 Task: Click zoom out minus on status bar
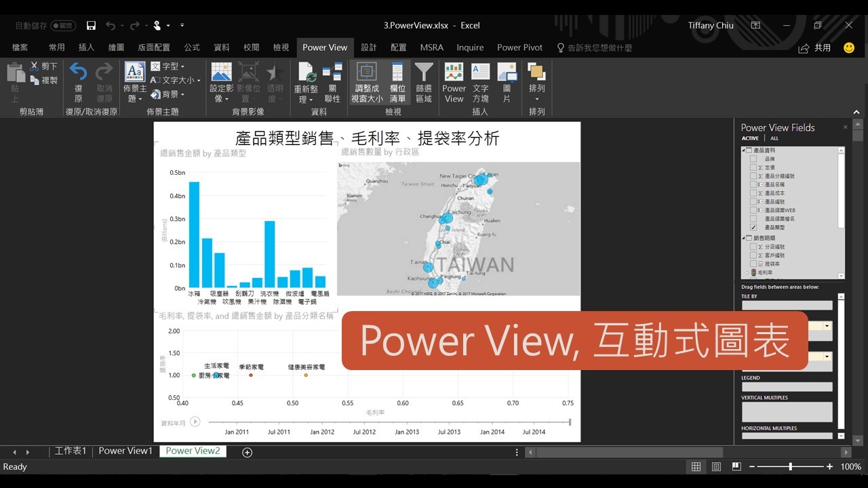coord(752,466)
